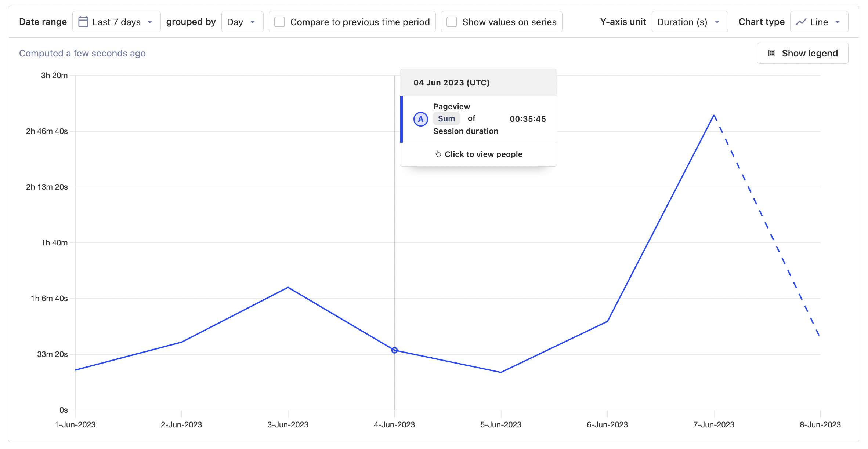The width and height of the screenshot is (868, 449).
Task: Click the chevron next to Duration (s)
Action: point(717,22)
